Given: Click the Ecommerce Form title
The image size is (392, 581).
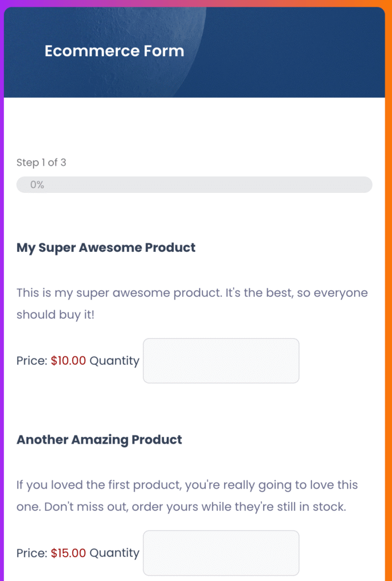Looking at the screenshot, I should tap(114, 51).
